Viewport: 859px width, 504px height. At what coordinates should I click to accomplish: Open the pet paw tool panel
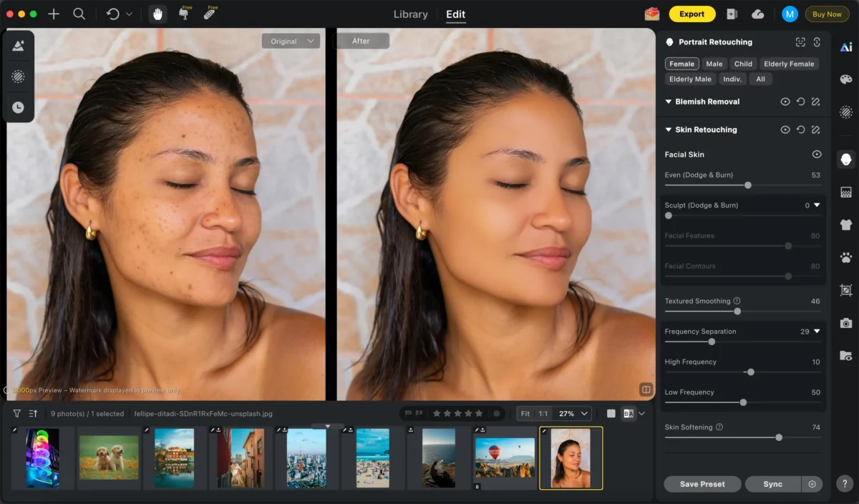pyautogui.click(x=846, y=258)
